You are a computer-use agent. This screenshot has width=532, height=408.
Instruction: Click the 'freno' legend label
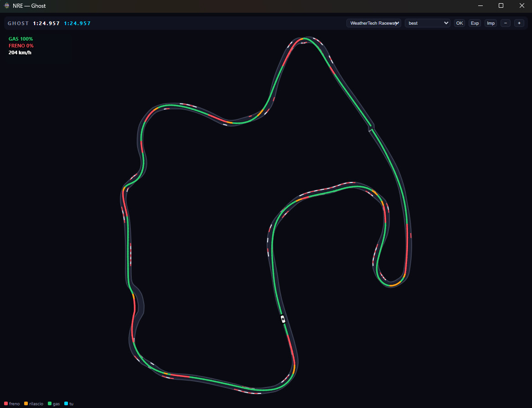(x=14, y=404)
